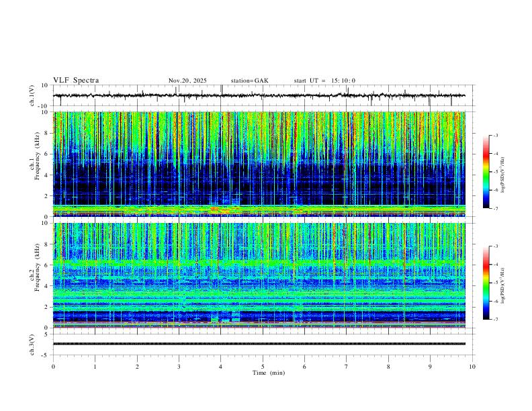Click the "2" kHz tick of ch.1 spectrogram
Screen dimensions: 532x411
47,196
